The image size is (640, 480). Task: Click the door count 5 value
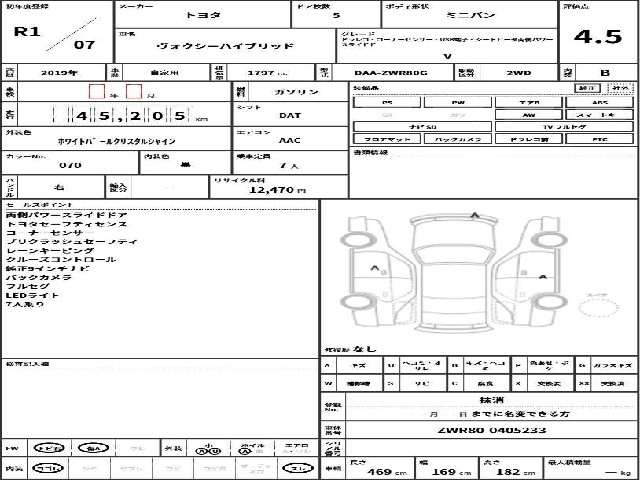coord(336,16)
